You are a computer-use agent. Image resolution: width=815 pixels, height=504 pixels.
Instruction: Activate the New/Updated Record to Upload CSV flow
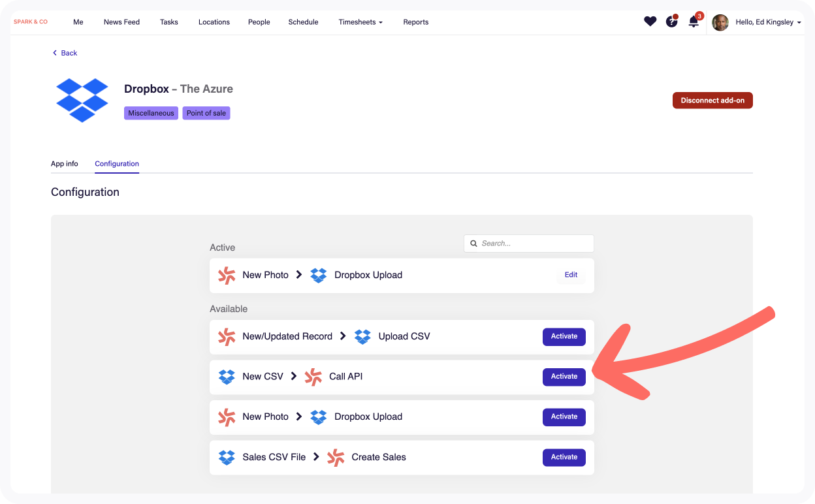(564, 337)
